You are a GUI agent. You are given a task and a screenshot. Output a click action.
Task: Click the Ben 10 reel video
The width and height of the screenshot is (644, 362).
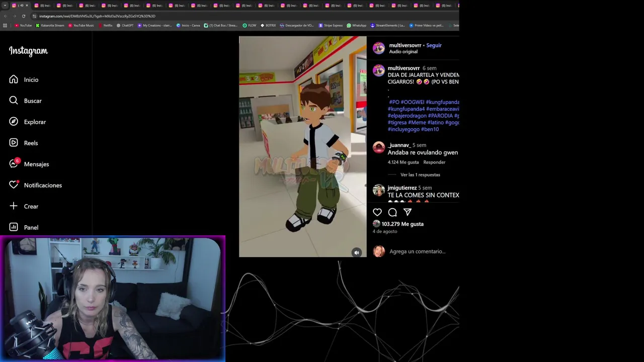(x=302, y=146)
